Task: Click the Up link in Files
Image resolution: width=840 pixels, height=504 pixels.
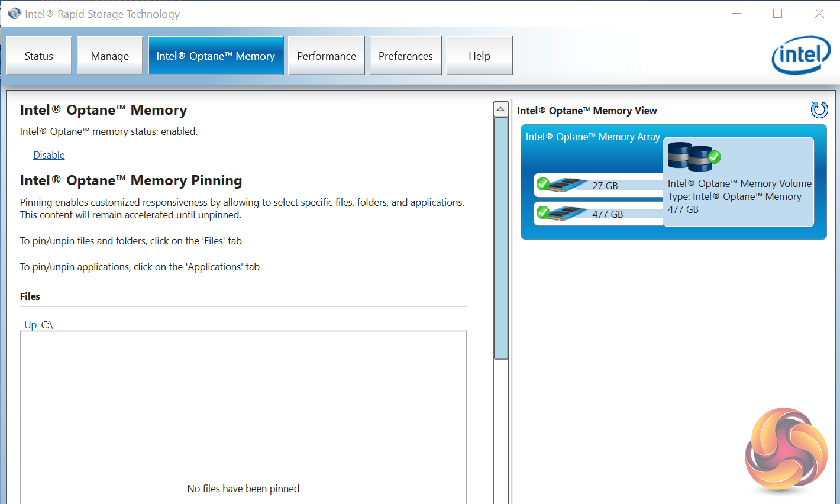Action: (31, 325)
